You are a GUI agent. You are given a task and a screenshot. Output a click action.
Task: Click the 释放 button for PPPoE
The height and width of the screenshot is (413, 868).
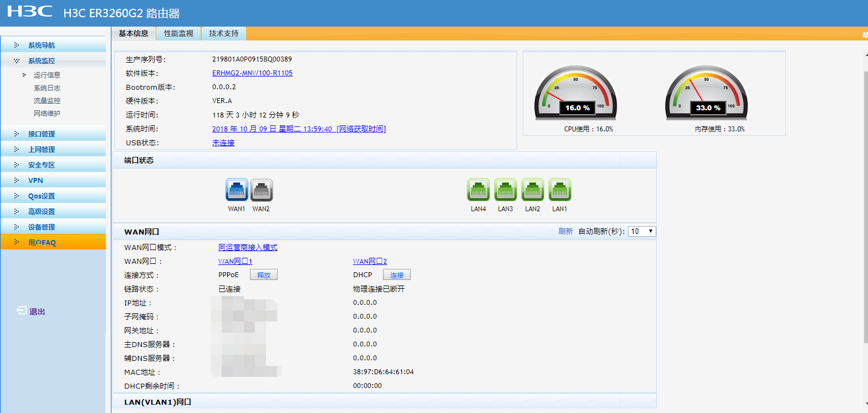tap(264, 275)
